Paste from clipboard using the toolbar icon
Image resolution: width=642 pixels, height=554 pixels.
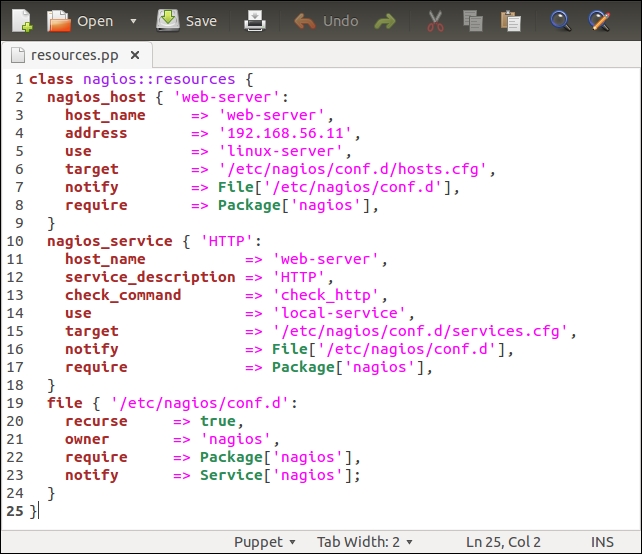511,21
